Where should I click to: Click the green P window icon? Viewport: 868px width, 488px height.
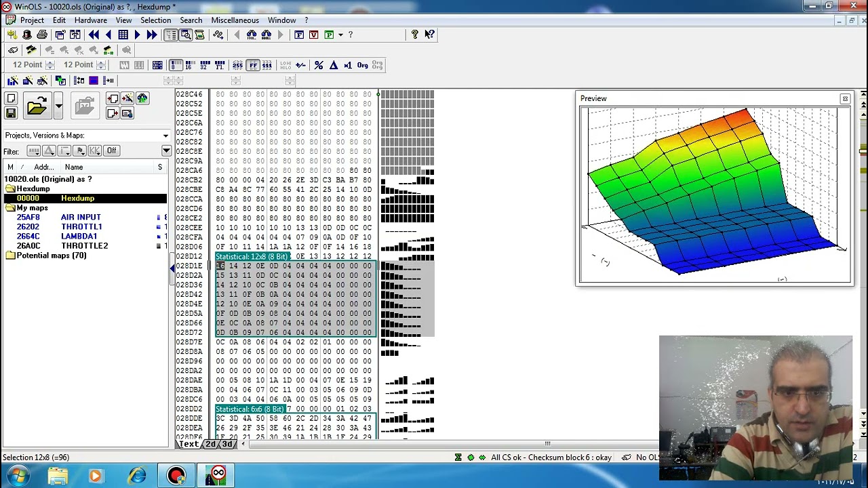tap(329, 35)
